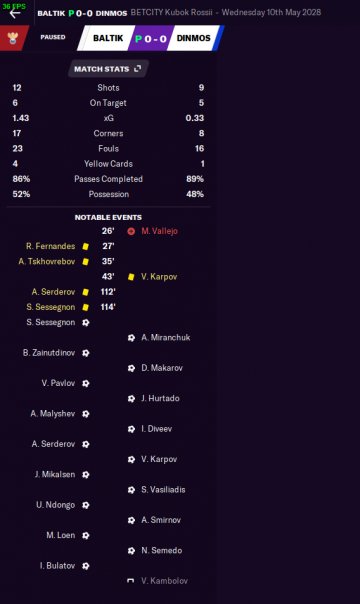Open the Match Stats button
This screenshot has height=604, width=360.
108,69
